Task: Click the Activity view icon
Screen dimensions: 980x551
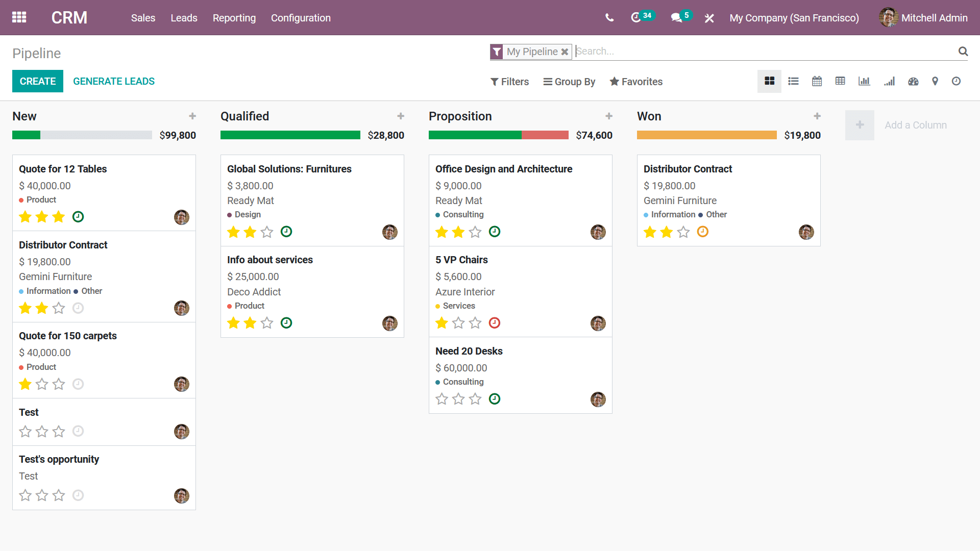Action: tap(957, 82)
